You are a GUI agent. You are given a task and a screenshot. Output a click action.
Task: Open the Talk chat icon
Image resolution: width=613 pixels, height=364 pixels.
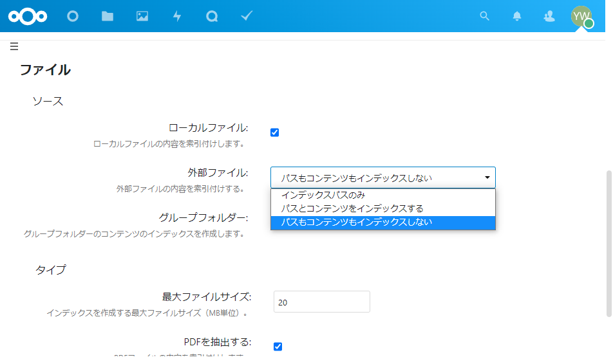pyautogui.click(x=212, y=16)
